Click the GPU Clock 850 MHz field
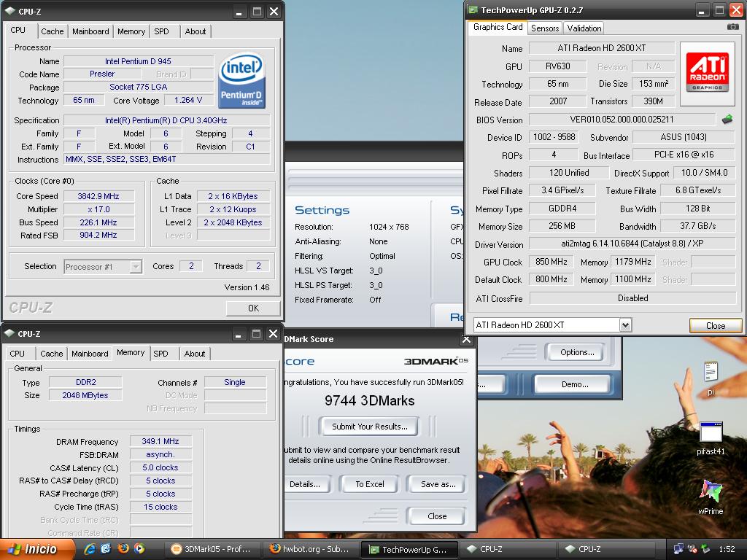 pos(551,262)
